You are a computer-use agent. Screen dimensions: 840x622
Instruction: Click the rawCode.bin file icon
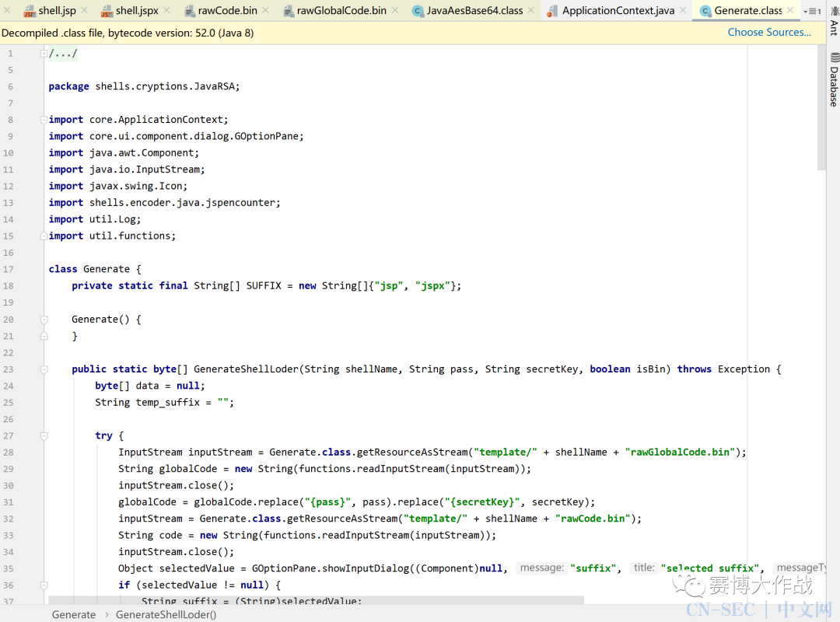tap(189, 11)
